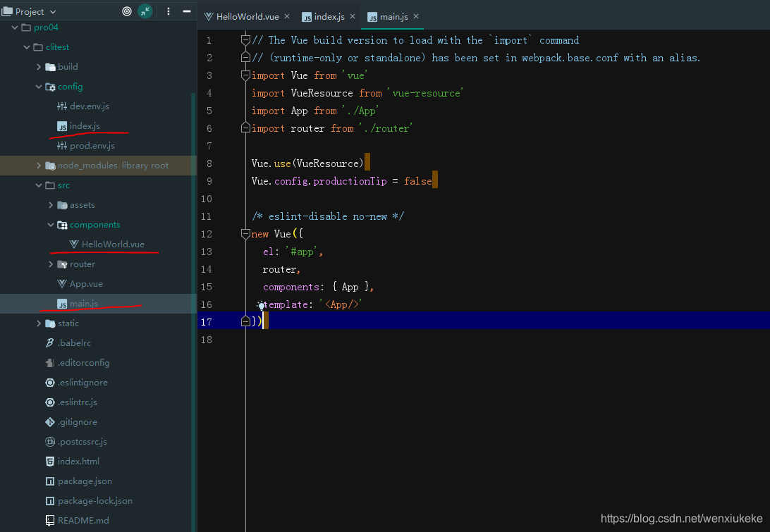
Task: Click the ESLint icon beside .eslintrc.js
Action: click(x=49, y=402)
